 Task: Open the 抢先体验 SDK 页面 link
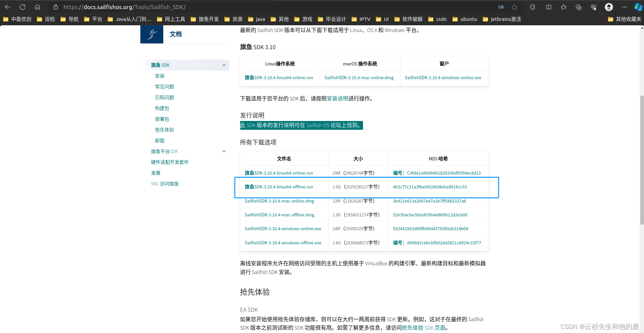tap(424, 328)
